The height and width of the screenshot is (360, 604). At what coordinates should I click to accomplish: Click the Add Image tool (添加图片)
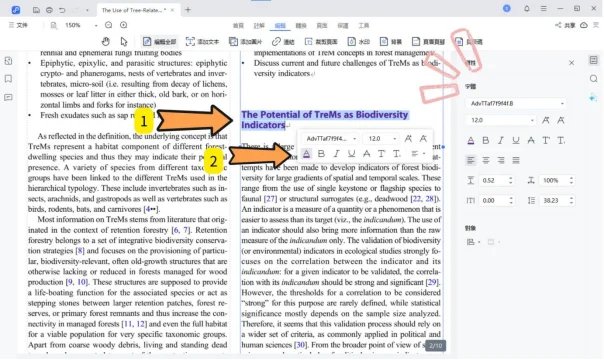point(245,42)
